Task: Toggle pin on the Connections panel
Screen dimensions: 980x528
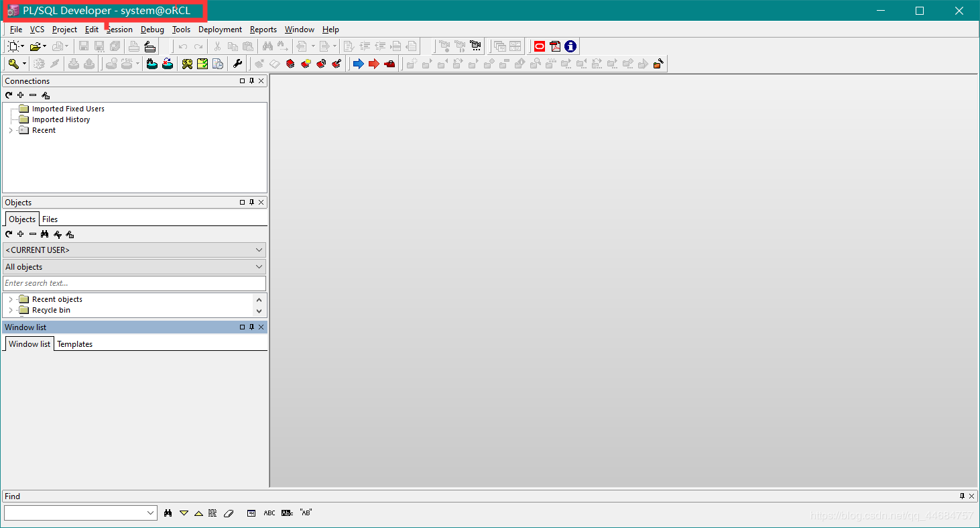Action: click(x=252, y=81)
